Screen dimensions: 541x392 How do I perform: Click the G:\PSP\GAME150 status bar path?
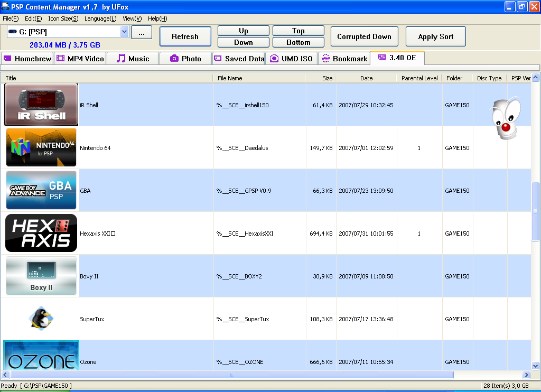(46, 386)
